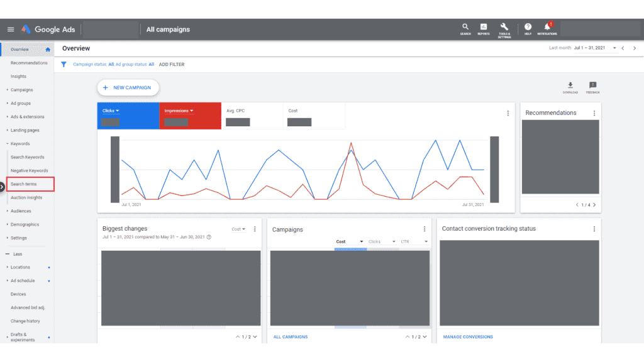Select Search terms in sidebar
The height and width of the screenshot is (362, 644).
pos(30,184)
